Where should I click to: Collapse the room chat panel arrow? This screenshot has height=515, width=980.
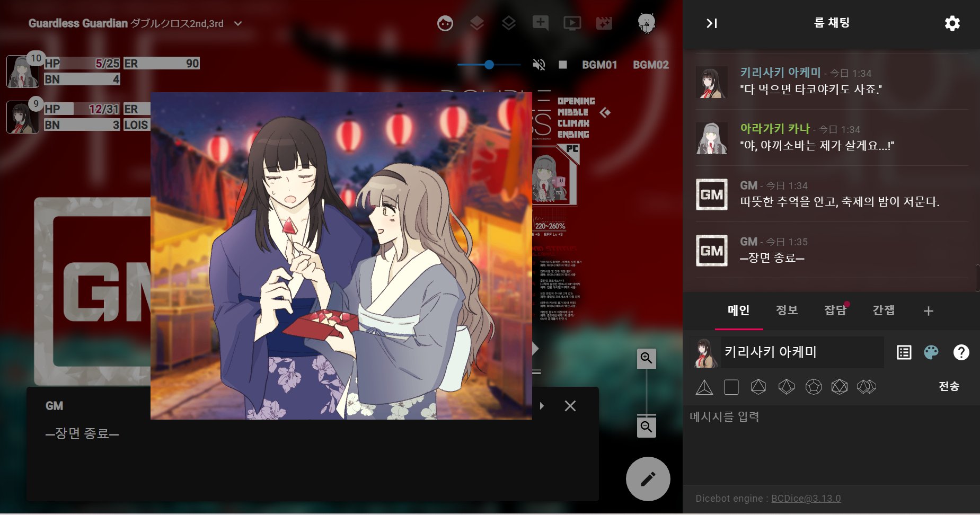(x=712, y=23)
